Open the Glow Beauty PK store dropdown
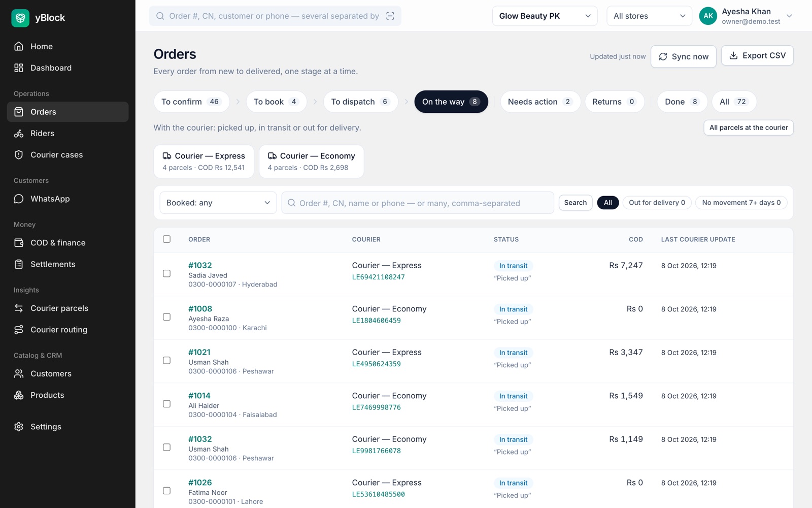Image resolution: width=812 pixels, height=508 pixels. click(x=545, y=16)
